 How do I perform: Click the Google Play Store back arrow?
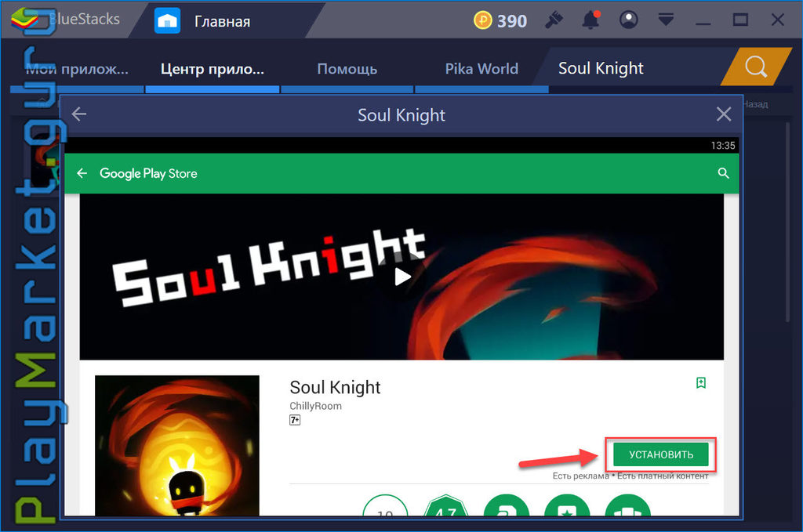(82, 173)
